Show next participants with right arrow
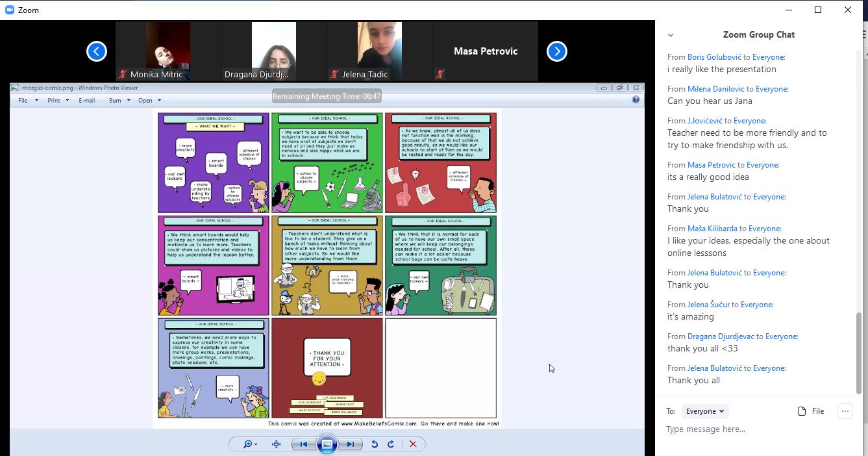 coord(557,51)
